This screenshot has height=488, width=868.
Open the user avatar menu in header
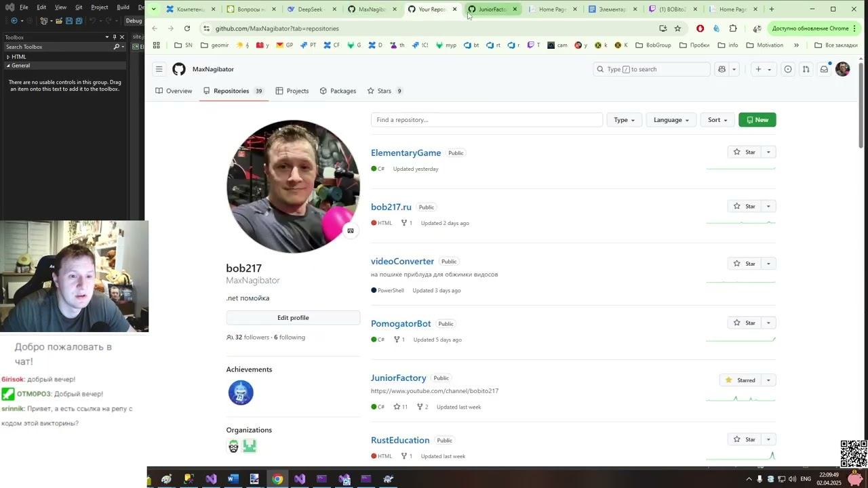(842, 69)
